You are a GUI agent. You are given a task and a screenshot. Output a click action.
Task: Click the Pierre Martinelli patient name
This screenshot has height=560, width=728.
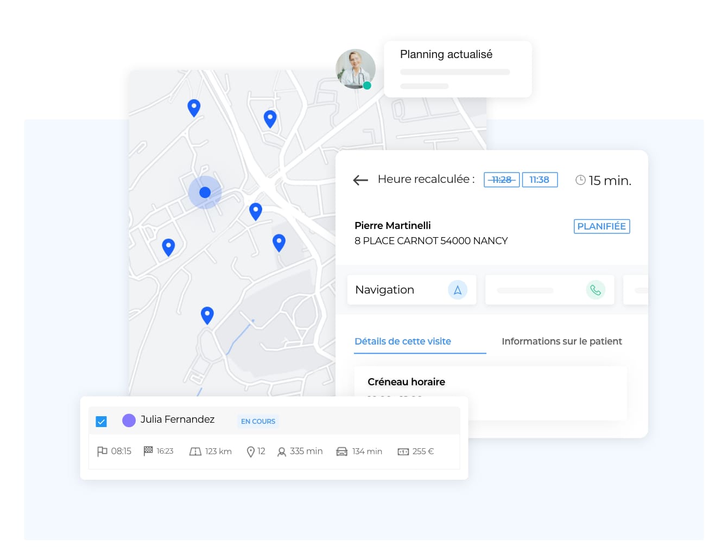393,225
